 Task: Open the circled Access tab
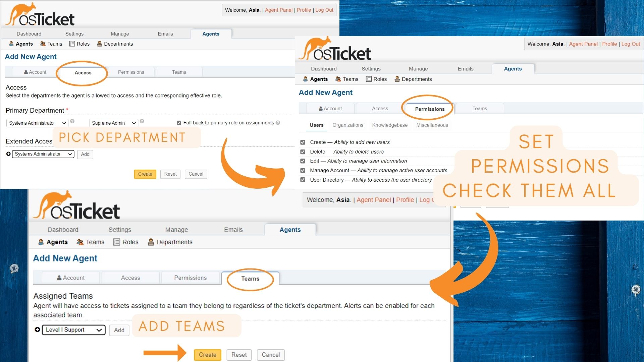click(83, 73)
